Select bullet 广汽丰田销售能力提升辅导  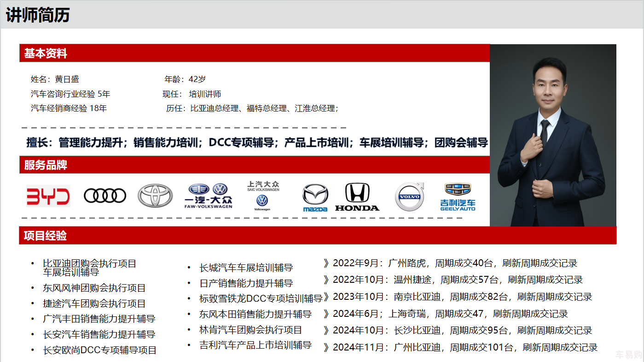point(99,319)
